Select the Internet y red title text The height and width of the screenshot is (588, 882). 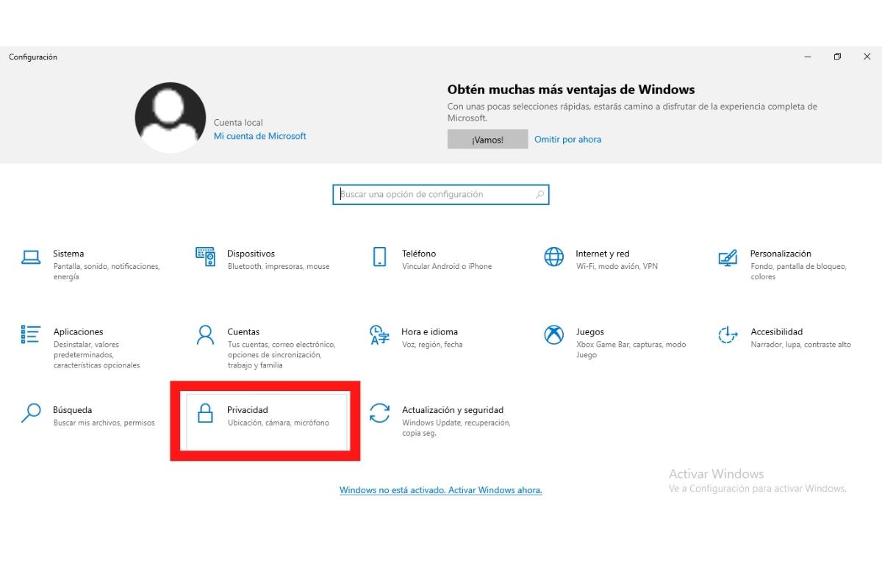point(603,254)
